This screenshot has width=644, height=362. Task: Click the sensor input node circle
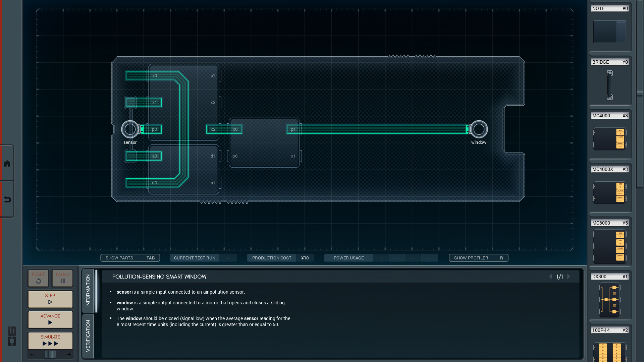coord(129,129)
